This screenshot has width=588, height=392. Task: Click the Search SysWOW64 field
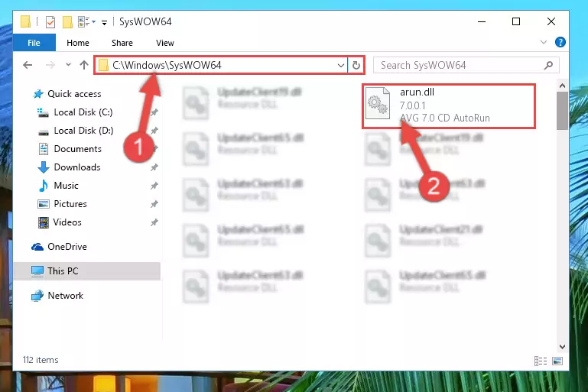pos(466,65)
